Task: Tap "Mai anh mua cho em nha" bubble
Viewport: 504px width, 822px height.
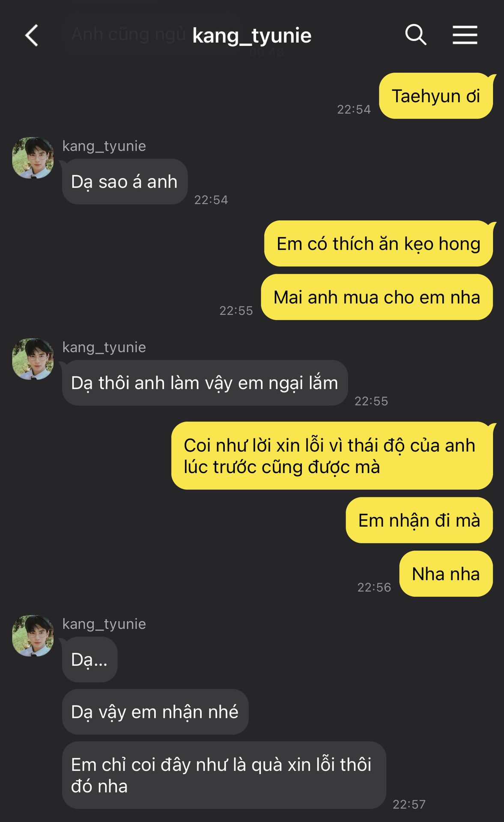Action: pyautogui.click(x=377, y=297)
